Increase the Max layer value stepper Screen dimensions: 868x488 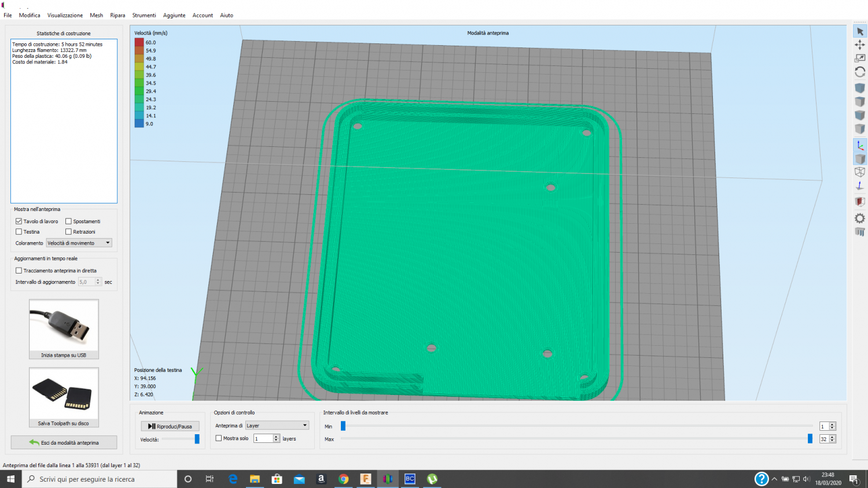pos(833,437)
